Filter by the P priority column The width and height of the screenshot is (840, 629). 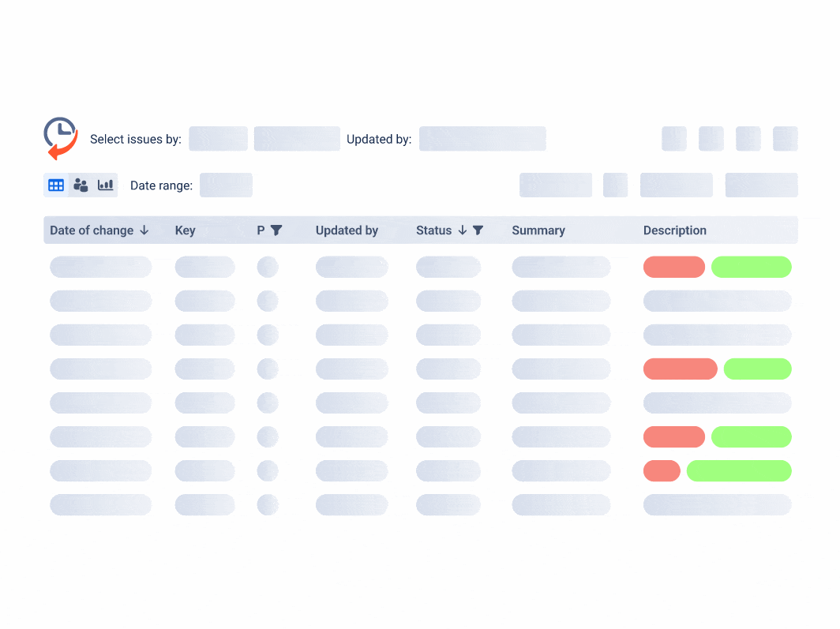point(276,230)
